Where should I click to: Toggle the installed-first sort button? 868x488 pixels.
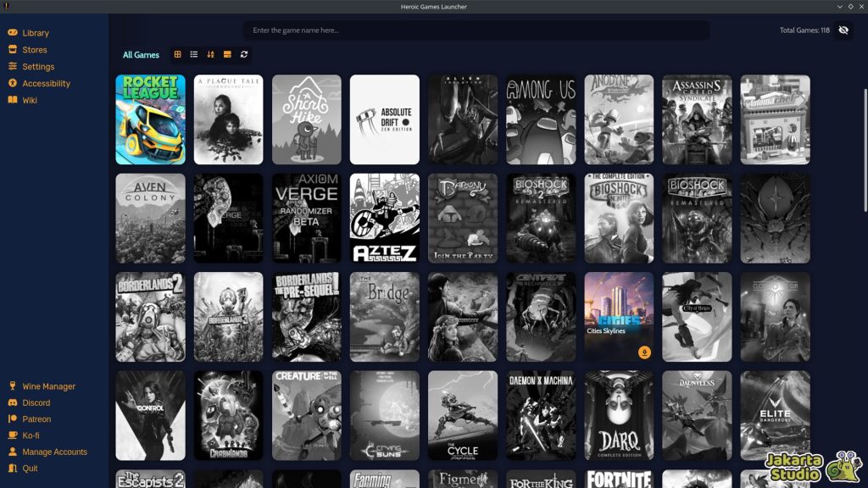(x=227, y=54)
